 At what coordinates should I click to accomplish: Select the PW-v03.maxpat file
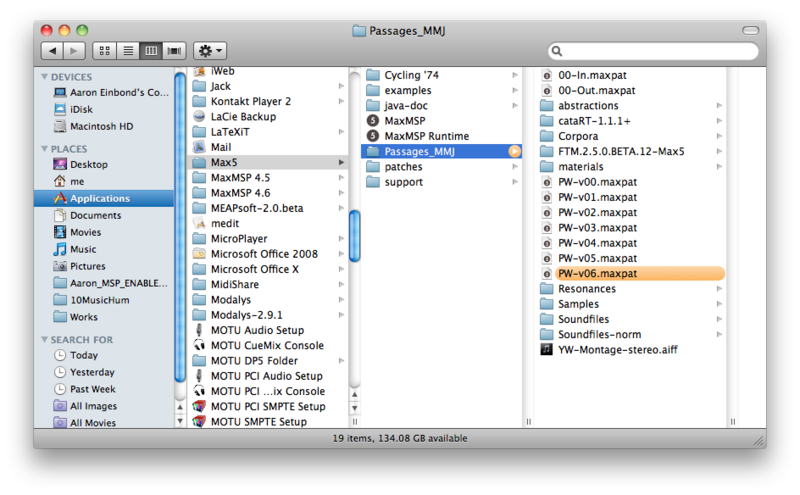pyautogui.click(x=589, y=228)
